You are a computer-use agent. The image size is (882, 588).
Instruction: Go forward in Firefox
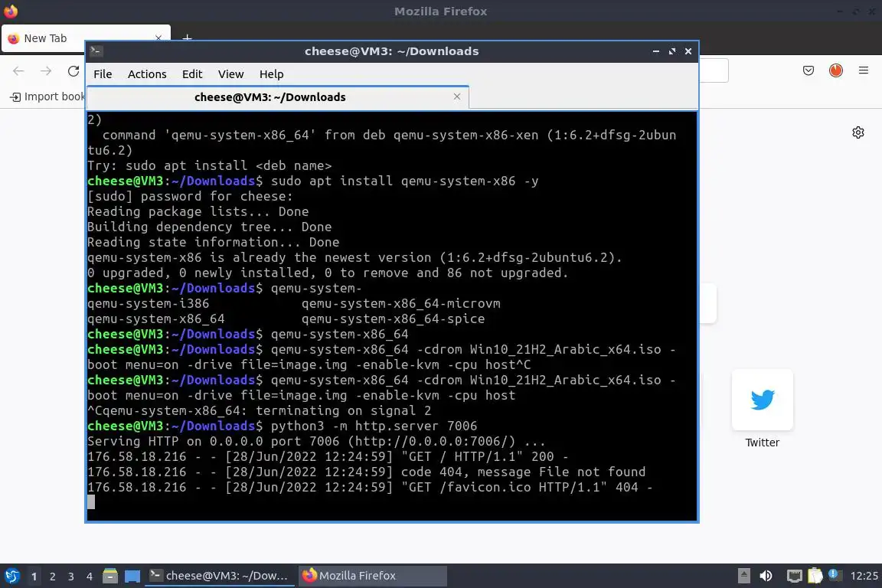[x=46, y=71]
